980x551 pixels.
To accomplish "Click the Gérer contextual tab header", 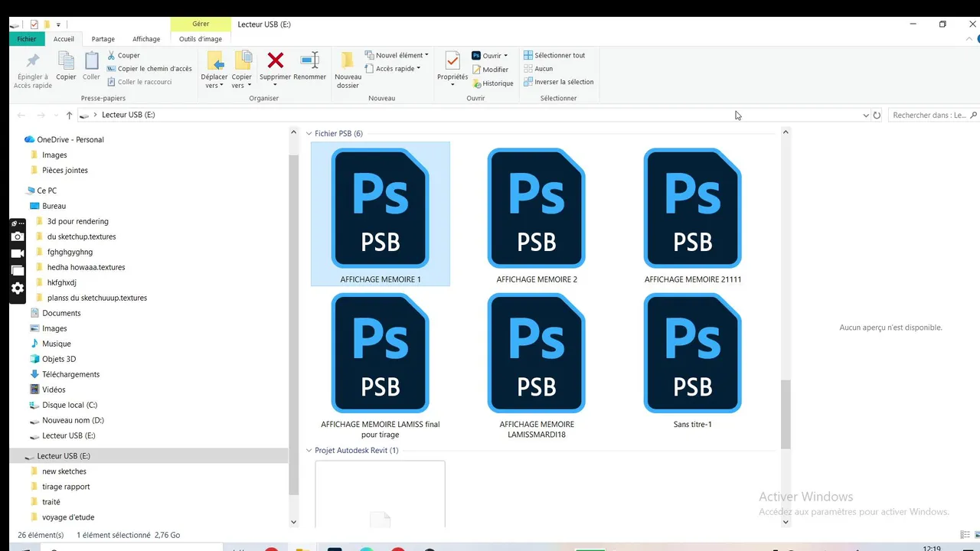I will tap(201, 24).
